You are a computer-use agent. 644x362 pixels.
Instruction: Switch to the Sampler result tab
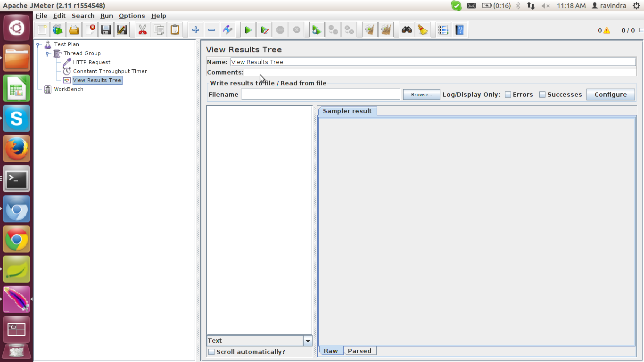(347, 111)
